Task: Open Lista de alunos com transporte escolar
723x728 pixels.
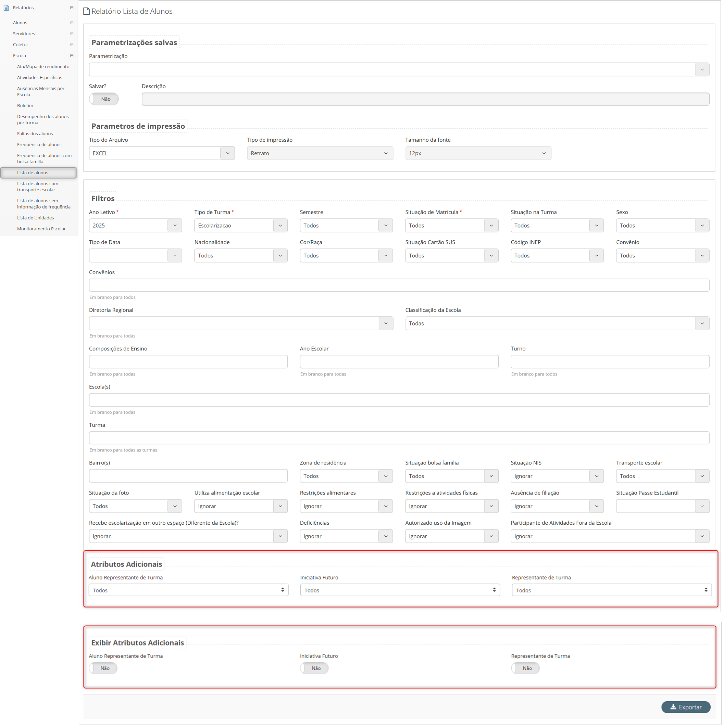Action: (38, 187)
